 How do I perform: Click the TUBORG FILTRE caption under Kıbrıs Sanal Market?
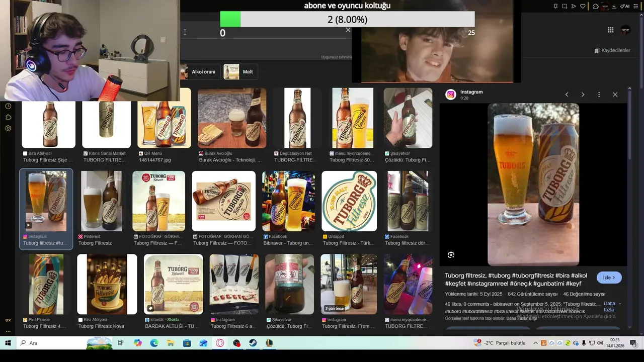104,160
